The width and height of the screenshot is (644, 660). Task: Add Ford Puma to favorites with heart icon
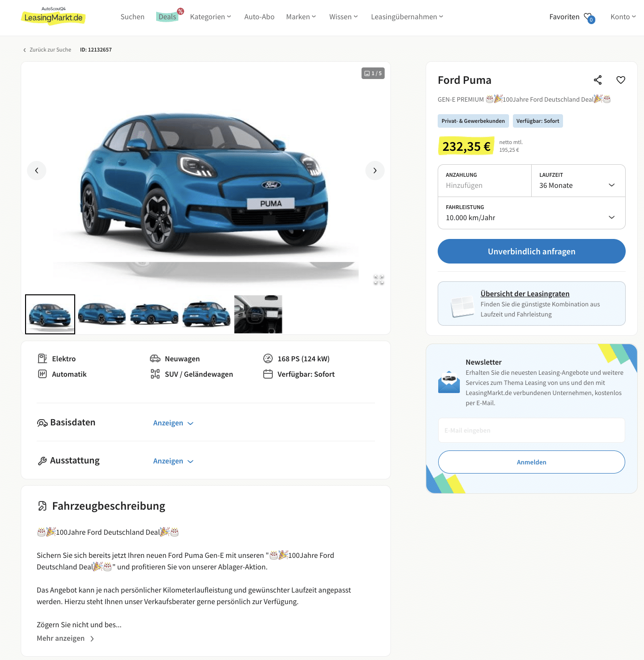tap(621, 80)
